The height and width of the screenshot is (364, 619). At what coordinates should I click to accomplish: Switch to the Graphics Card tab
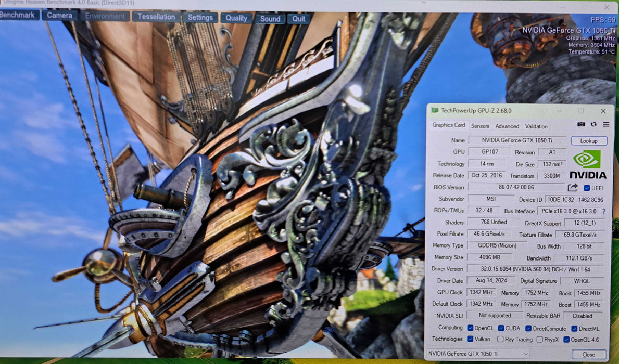[x=448, y=125]
